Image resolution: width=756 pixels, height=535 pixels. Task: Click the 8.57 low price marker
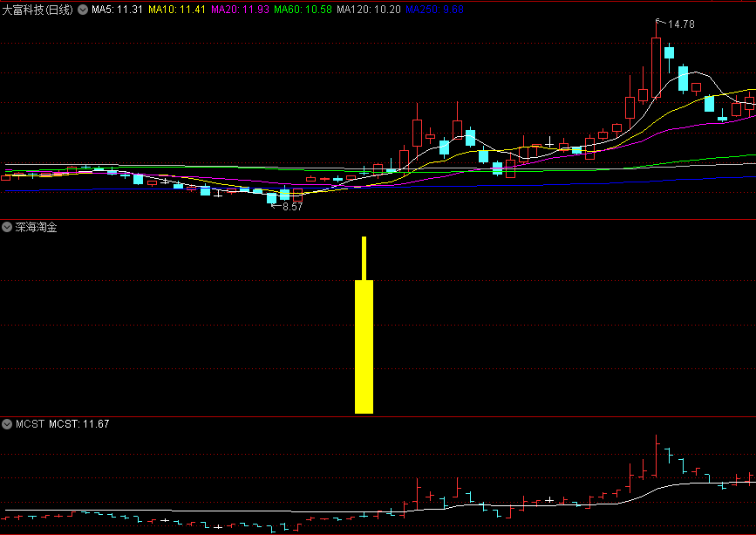coord(292,207)
